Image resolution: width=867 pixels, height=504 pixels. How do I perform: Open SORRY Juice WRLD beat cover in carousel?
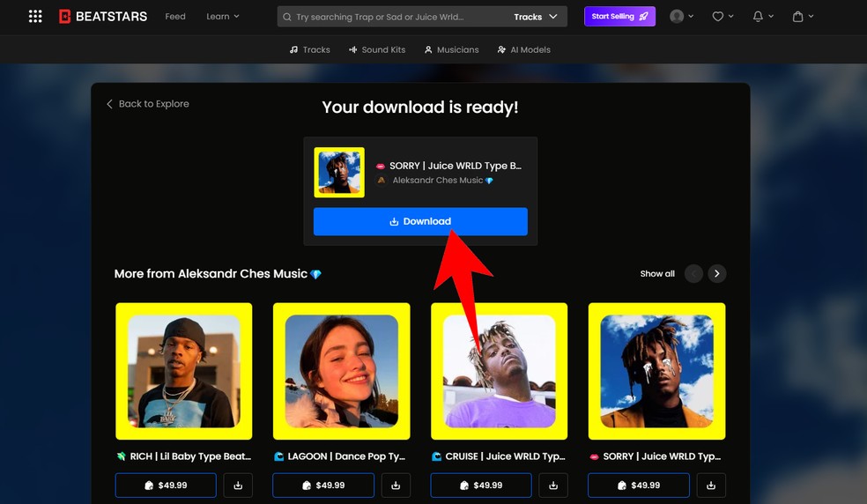pos(657,371)
